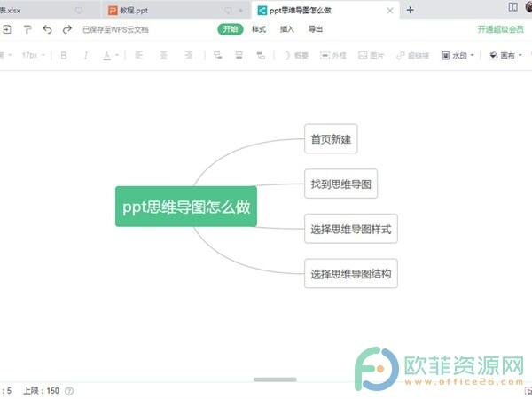Click the 已保存至WPS云文档 status text

(115, 29)
